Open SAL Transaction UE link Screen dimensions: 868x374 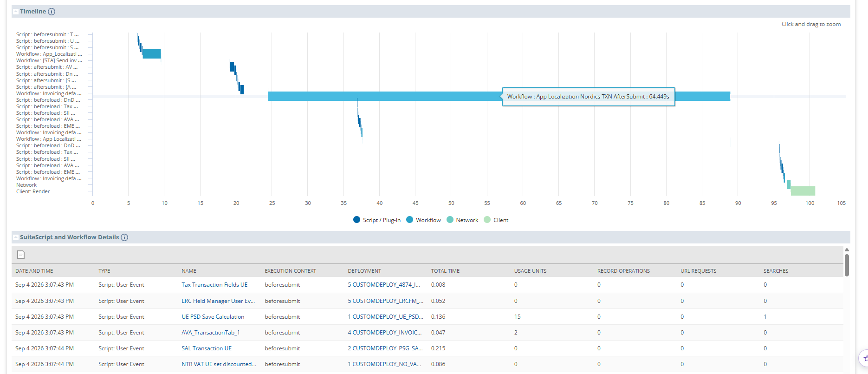(x=207, y=348)
